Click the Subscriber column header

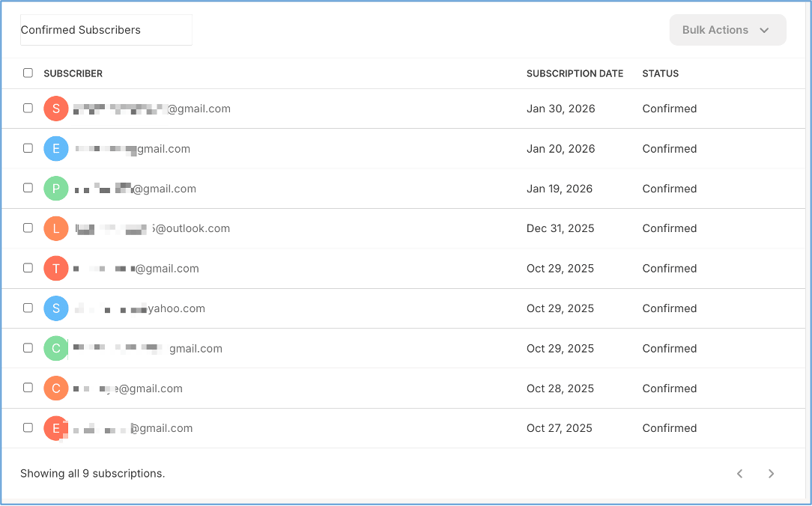[x=73, y=73]
